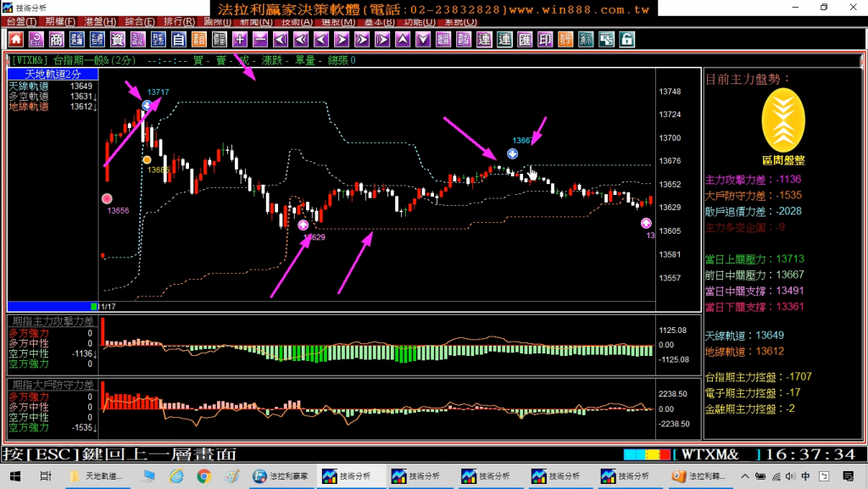Click the 自 self-select toolbar icon
Viewport: 868px width, 489px height.
178,39
